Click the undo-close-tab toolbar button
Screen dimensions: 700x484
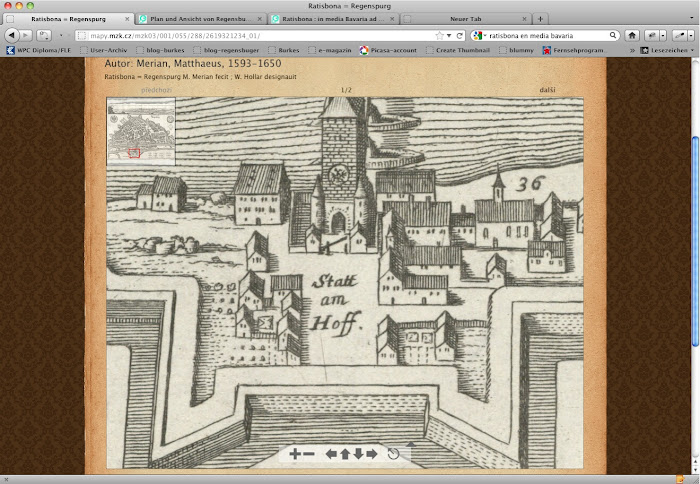coord(44,35)
